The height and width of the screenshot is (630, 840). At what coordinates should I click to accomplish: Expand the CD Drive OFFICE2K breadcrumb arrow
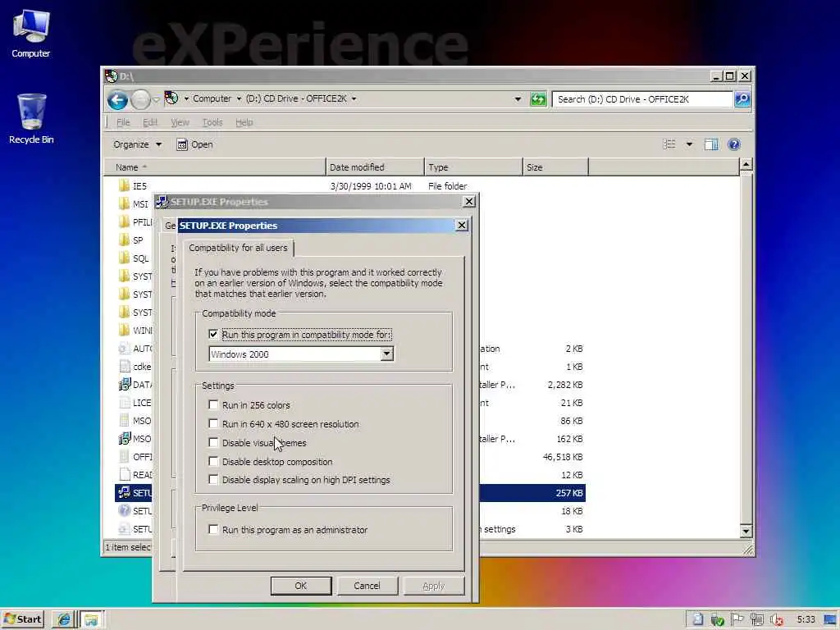pos(354,98)
